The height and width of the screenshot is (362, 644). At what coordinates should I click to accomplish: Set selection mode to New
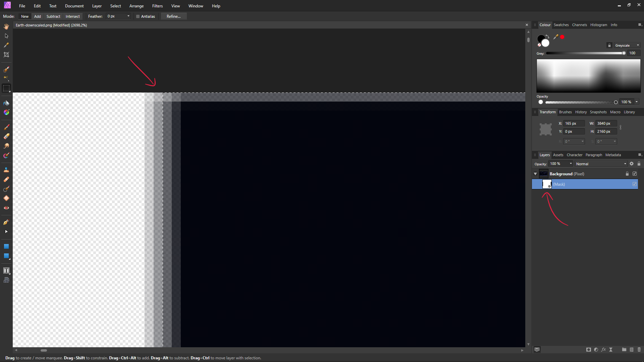25,16
